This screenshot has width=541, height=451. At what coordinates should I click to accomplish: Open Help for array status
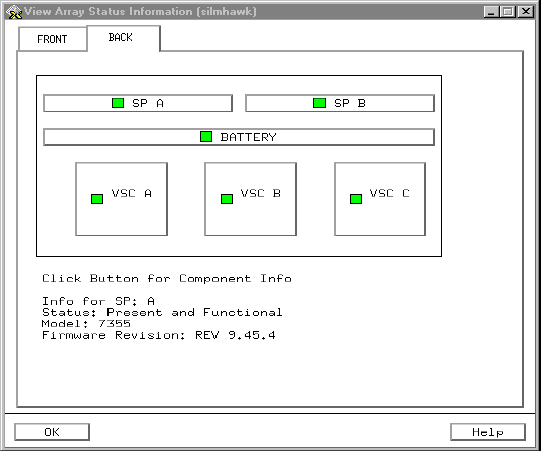[x=488, y=432]
